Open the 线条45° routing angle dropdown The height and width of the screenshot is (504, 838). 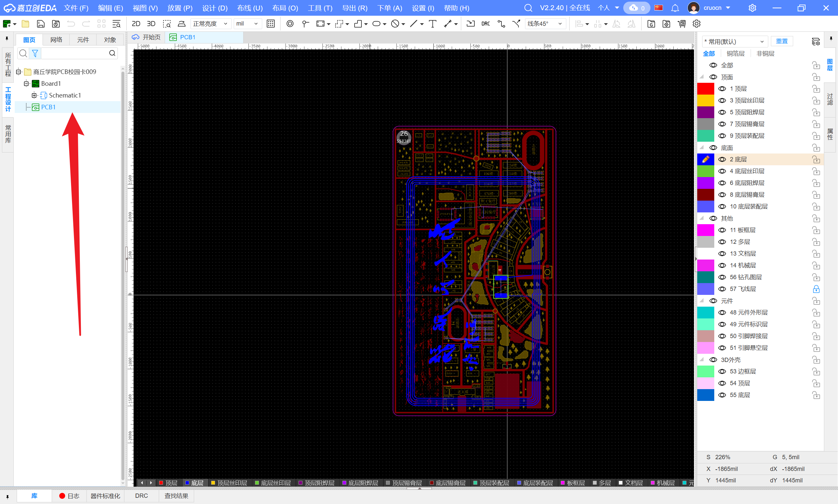click(x=545, y=24)
